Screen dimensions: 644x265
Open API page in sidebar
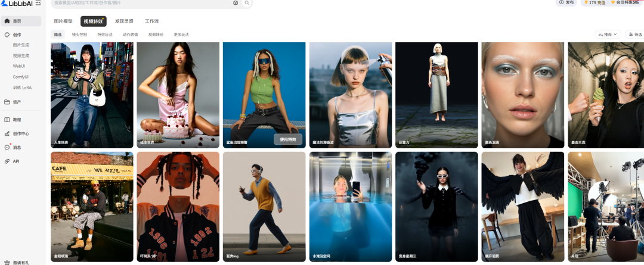pyautogui.click(x=16, y=161)
